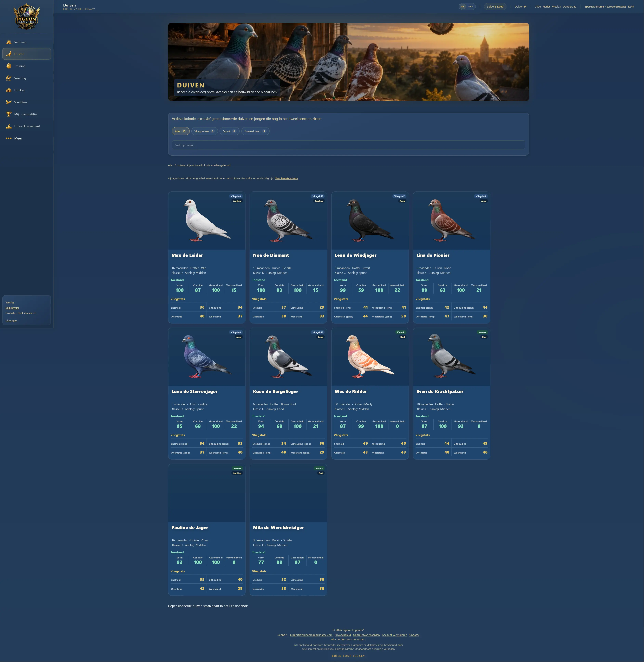The image size is (644, 662).
Task: Open Koen de Bergvlieger pigeon image
Action: coord(288,357)
